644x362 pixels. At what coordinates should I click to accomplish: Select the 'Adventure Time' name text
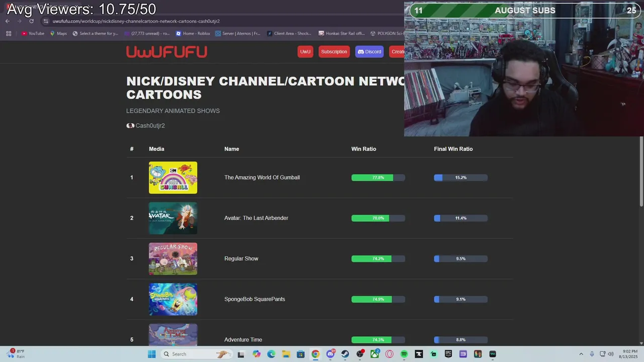click(x=243, y=340)
